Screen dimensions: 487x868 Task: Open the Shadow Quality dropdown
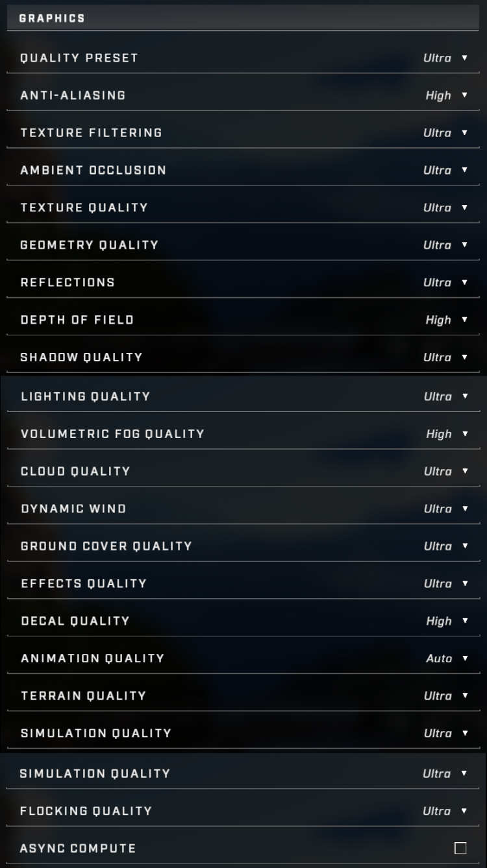(464, 357)
